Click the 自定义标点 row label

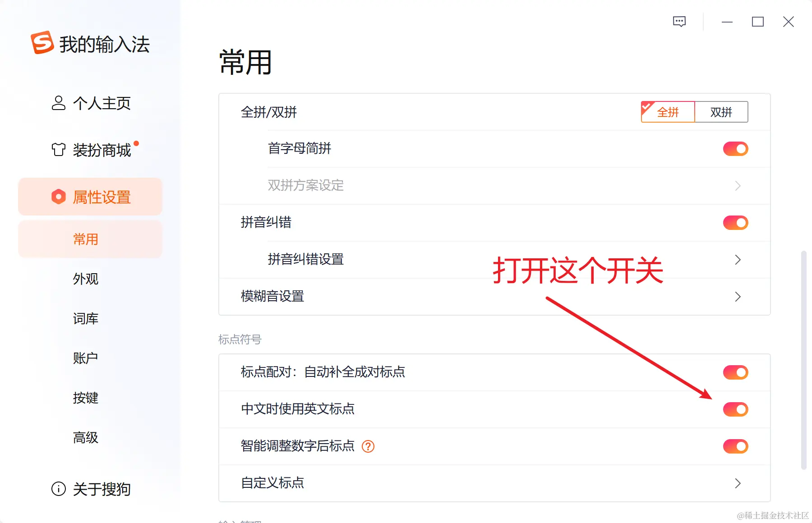coord(272,483)
